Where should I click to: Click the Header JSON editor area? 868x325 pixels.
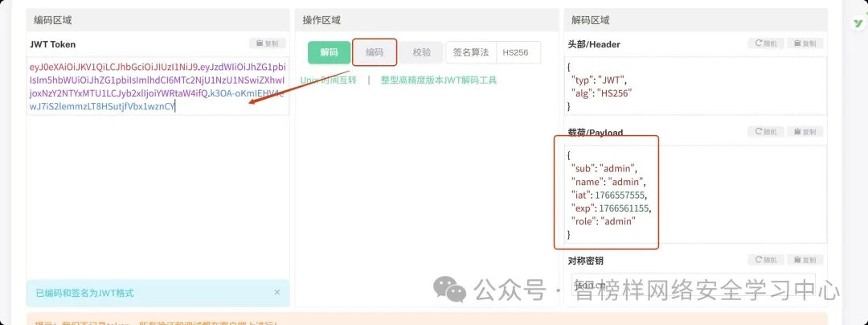[695, 86]
